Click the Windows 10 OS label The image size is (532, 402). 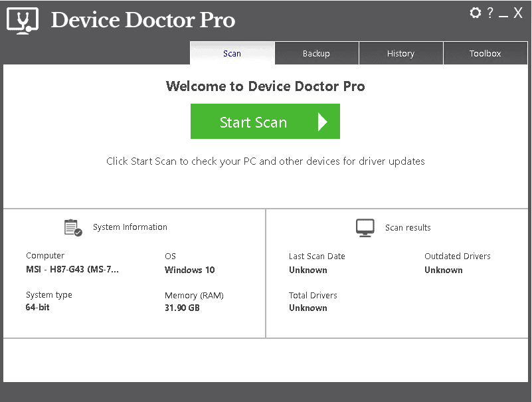coord(189,270)
